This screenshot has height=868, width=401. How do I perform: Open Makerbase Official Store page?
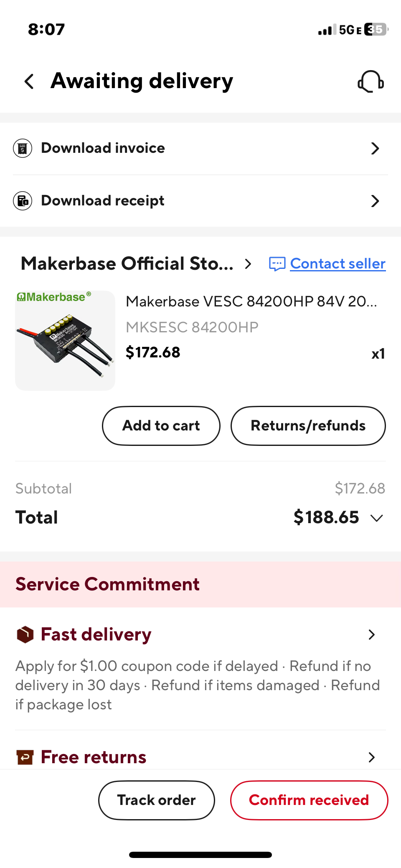click(x=136, y=264)
